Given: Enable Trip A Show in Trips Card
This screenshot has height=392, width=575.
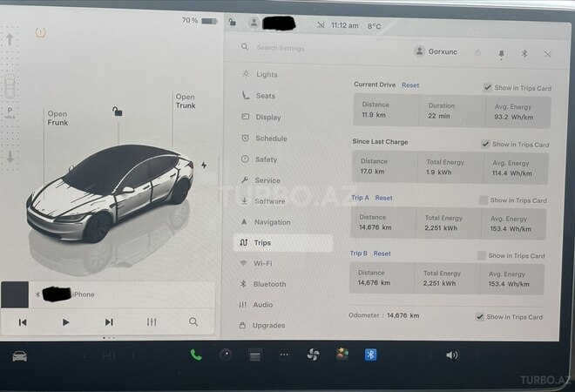Looking at the screenshot, I should 484,199.
